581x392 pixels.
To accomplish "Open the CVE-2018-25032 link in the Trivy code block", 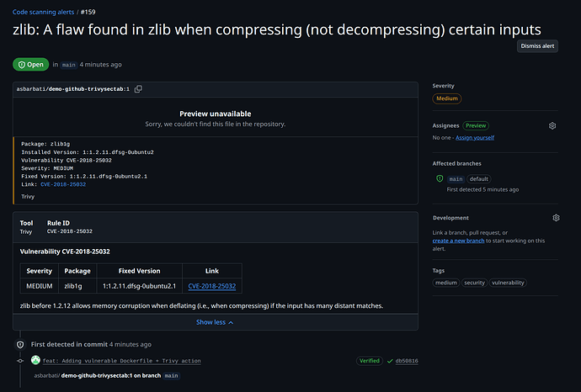I will [61, 183].
